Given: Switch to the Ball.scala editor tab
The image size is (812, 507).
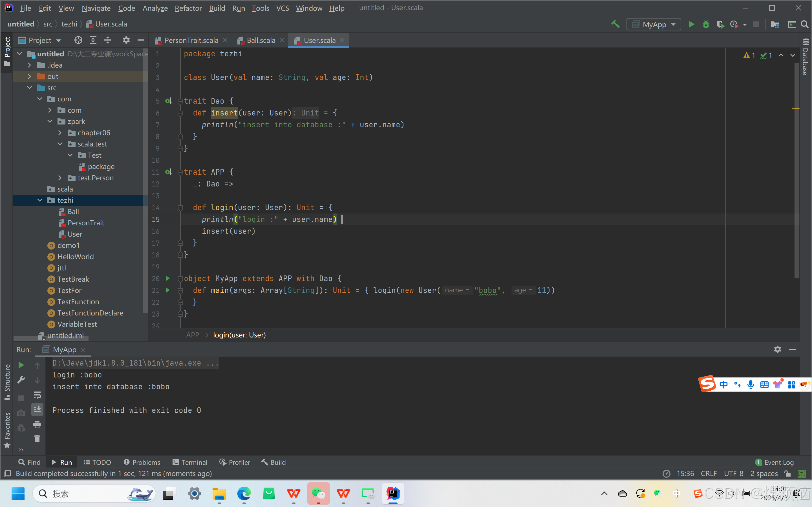Looking at the screenshot, I should click(x=261, y=40).
